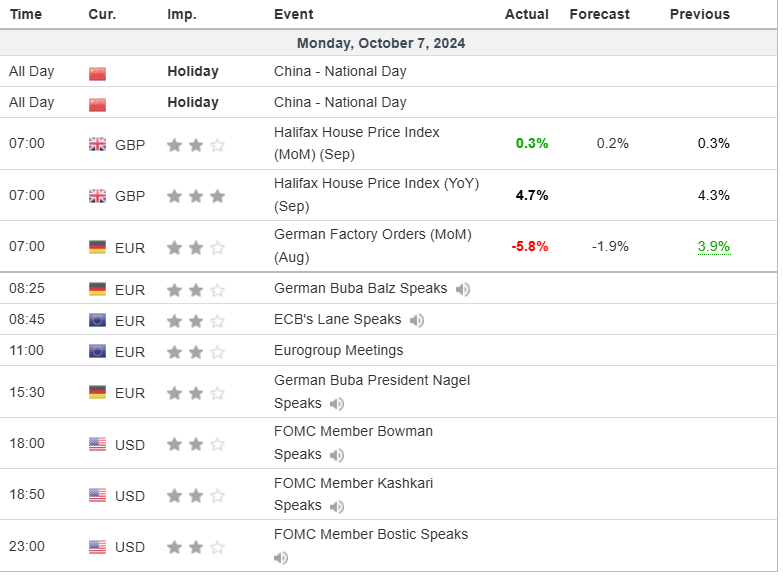The height and width of the screenshot is (580, 783).
Task: Click the US flag on Bowman Speaks row
Action: pos(97,444)
